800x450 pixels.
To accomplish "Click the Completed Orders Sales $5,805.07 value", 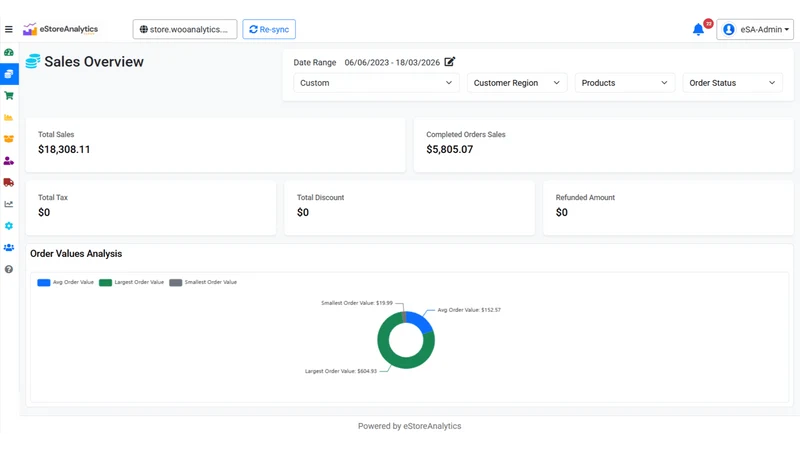I will pyautogui.click(x=449, y=149).
